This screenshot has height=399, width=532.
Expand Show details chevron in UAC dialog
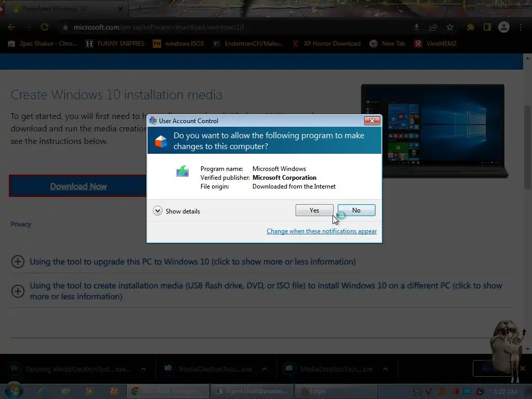[x=157, y=211]
